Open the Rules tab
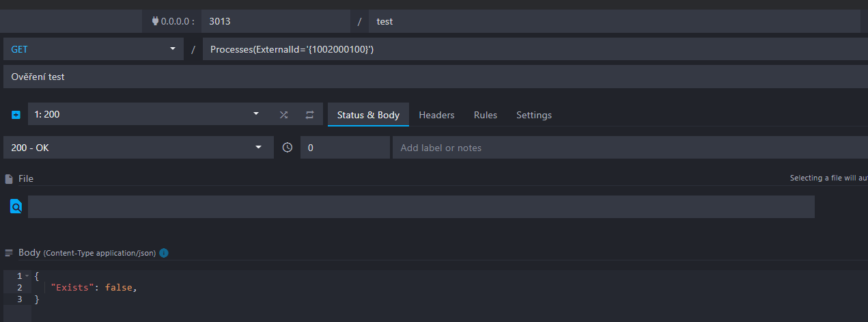This screenshot has height=322, width=868. (x=486, y=115)
